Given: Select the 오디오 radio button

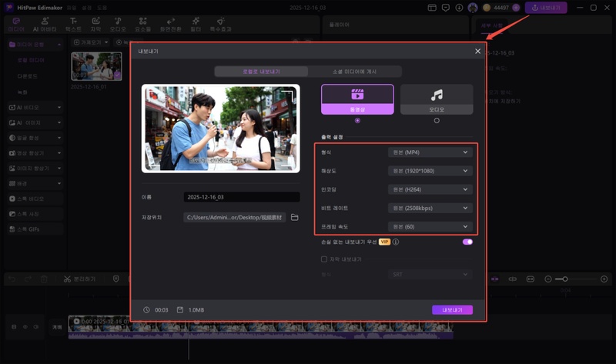Looking at the screenshot, I should click(437, 121).
